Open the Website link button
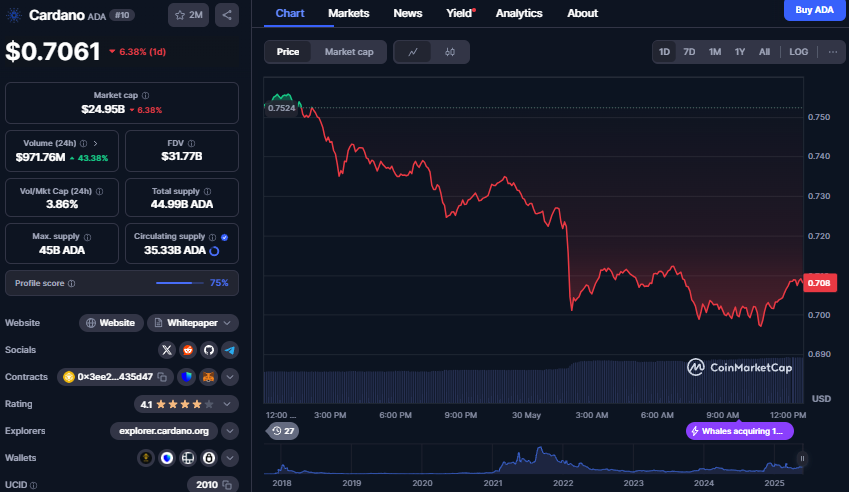The height and width of the screenshot is (492, 849). click(x=111, y=323)
